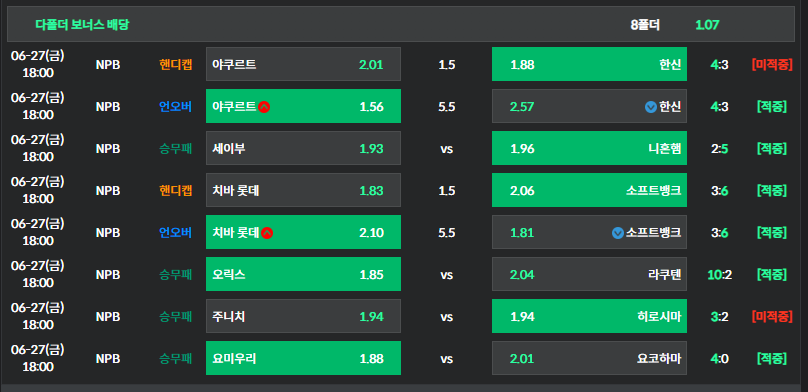Choose 세이부 win odds 1.93
Viewport: 808px width, 392px height.
tap(304, 148)
